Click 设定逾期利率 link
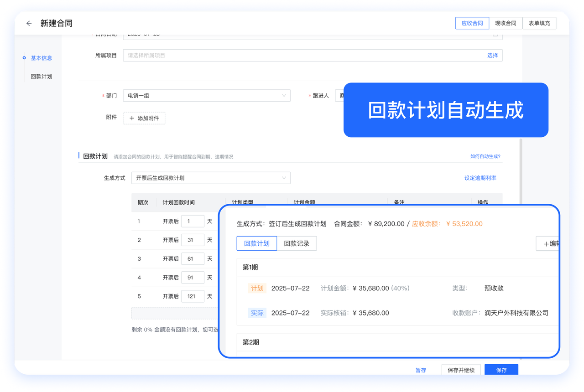The width and height of the screenshot is (584, 392). coord(480,178)
